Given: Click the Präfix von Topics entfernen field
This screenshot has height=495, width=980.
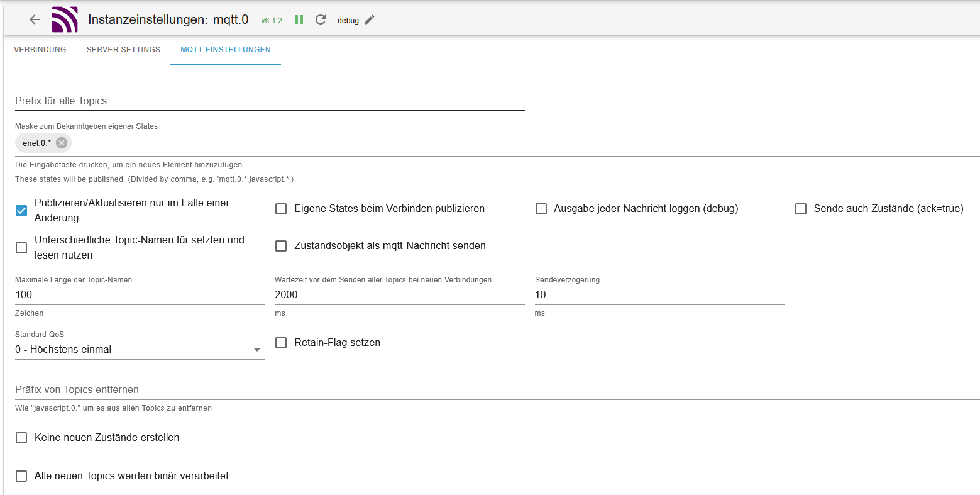Looking at the screenshot, I should coord(497,390).
